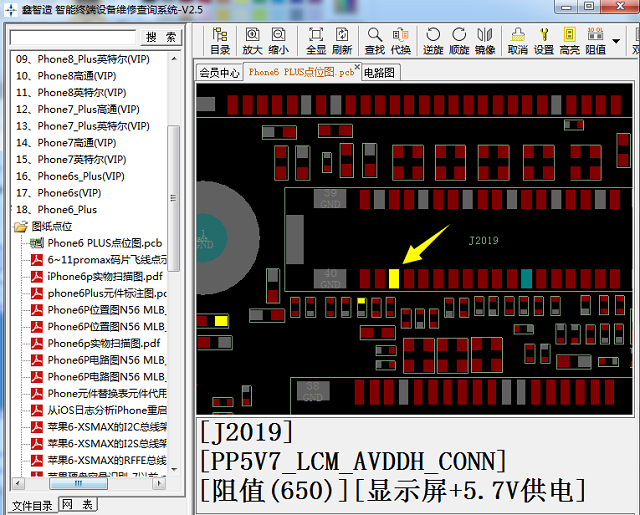640x515 pixels.
Task: Click the 阻值 resistance value tool
Action: tap(596, 41)
